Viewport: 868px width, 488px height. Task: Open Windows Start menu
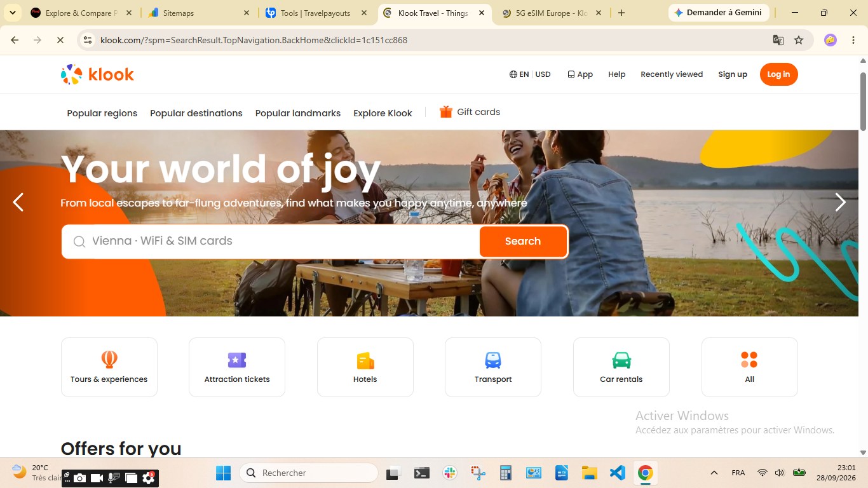(223, 473)
